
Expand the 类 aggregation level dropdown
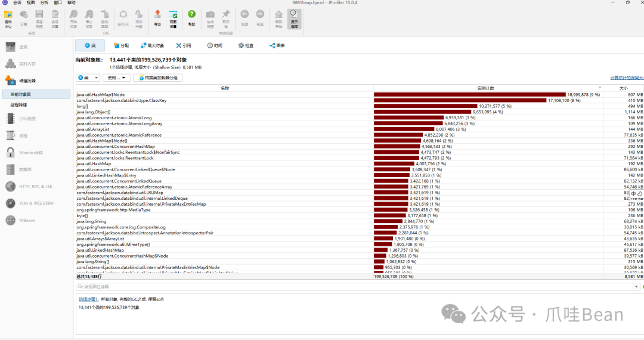pyautogui.click(x=88, y=78)
